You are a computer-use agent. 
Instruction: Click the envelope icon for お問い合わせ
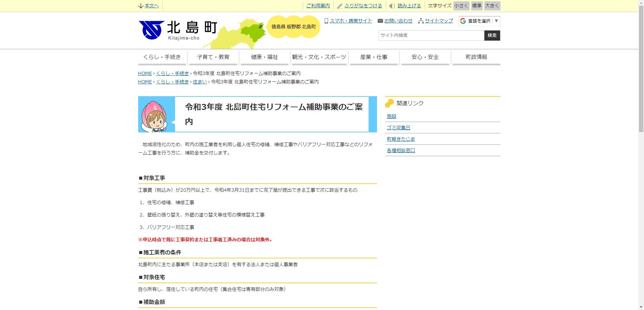(x=380, y=21)
